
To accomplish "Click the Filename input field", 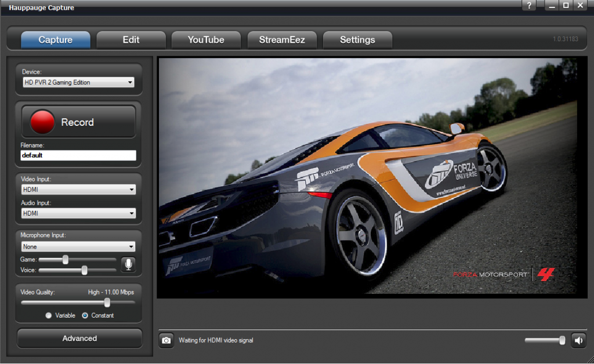I will 78,155.
